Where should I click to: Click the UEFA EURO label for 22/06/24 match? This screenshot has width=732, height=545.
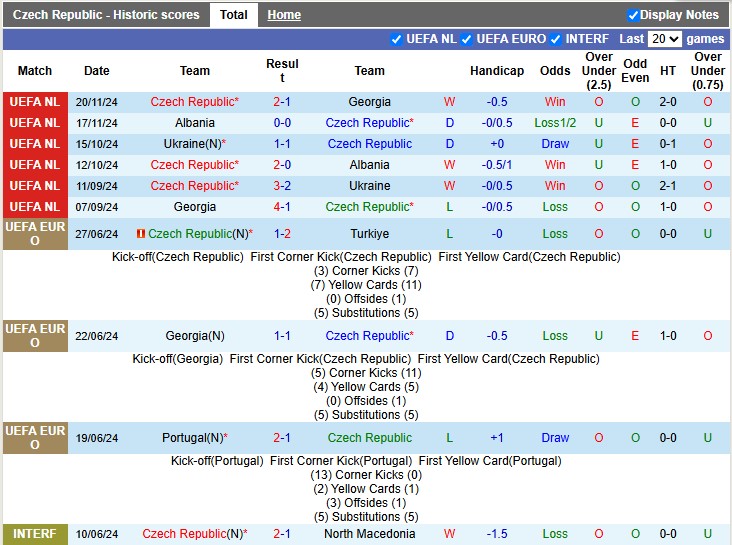[35, 336]
